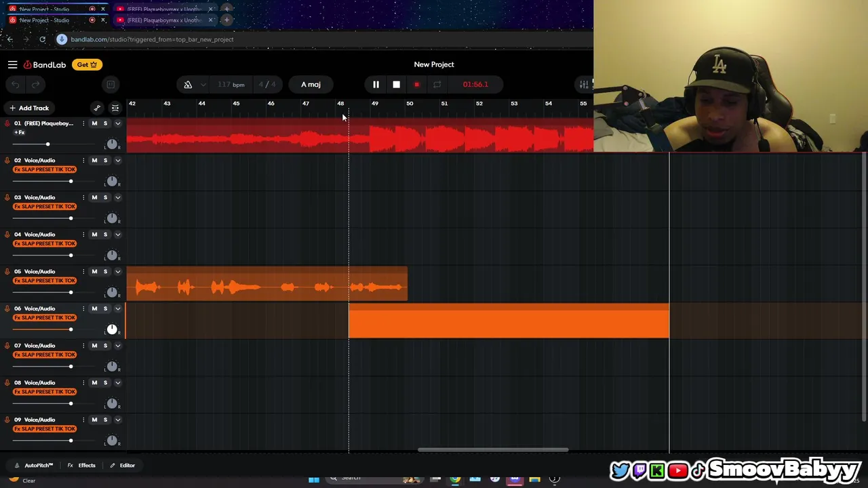868x488 pixels.
Task: Edit the 117 bpm tempo field
Action: click(231, 85)
